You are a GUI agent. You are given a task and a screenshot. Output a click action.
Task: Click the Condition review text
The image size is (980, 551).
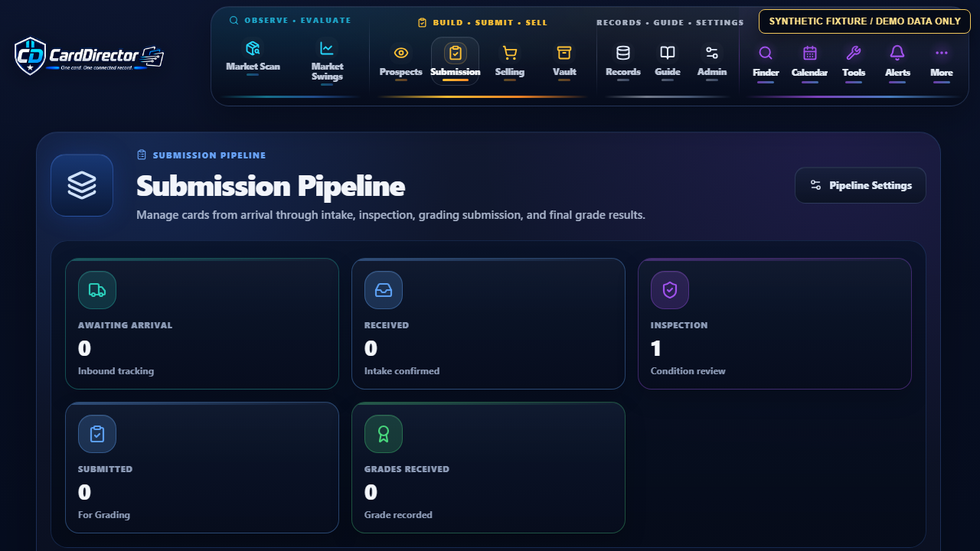[688, 371]
